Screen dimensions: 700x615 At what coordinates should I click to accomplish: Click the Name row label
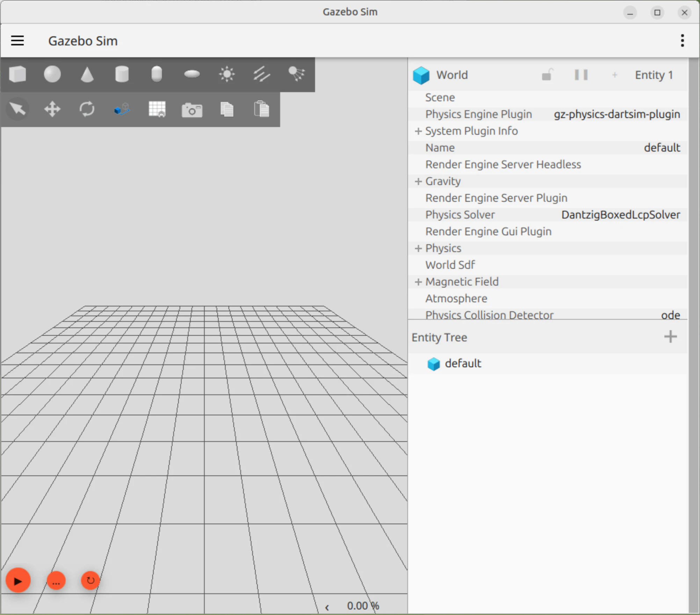pyautogui.click(x=440, y=148)
